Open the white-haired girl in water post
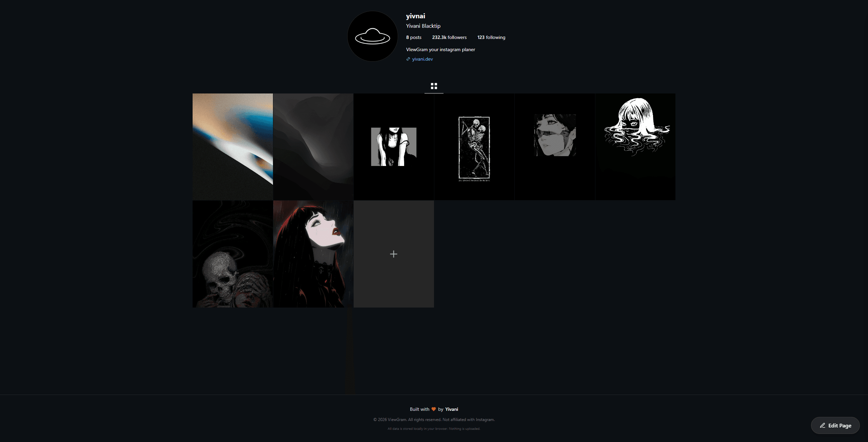This screenshot has height=442, width=868. 635,147
